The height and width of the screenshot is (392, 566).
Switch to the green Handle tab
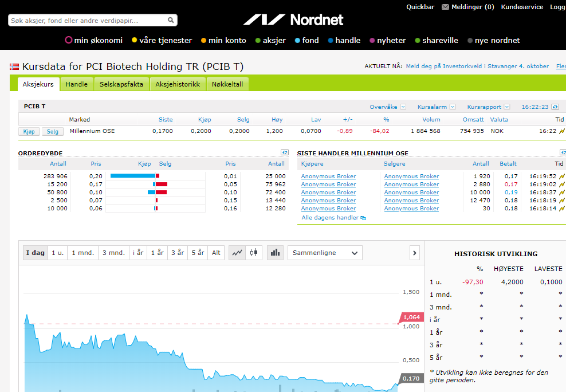[x=77, y=84]
